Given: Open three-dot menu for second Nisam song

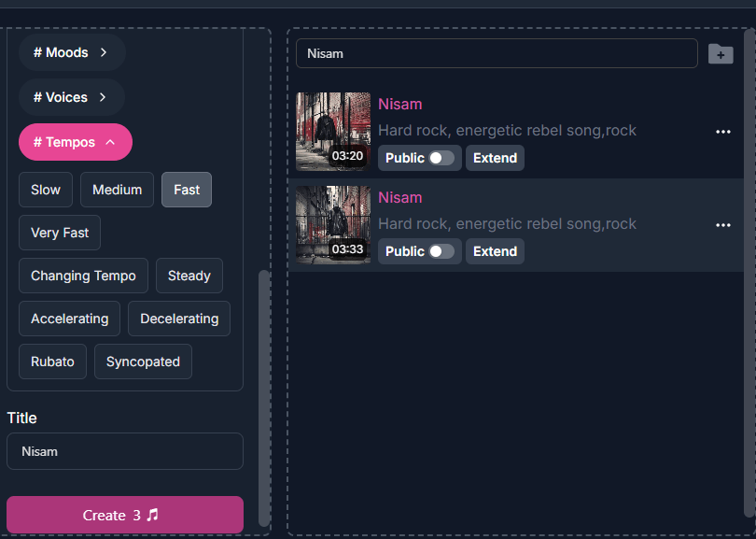Looking at the screenshot, I should pos(722,225).
